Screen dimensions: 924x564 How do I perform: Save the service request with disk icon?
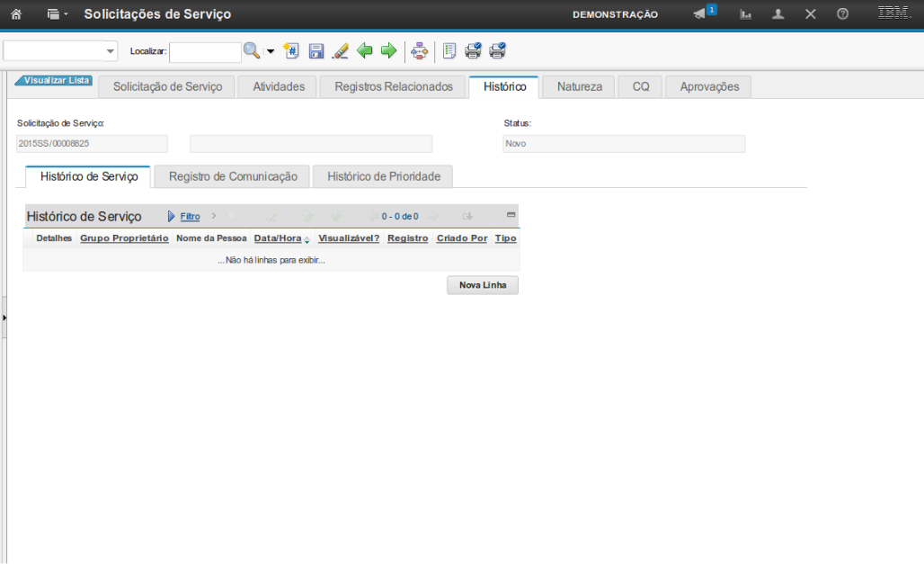tap(316, 51)
